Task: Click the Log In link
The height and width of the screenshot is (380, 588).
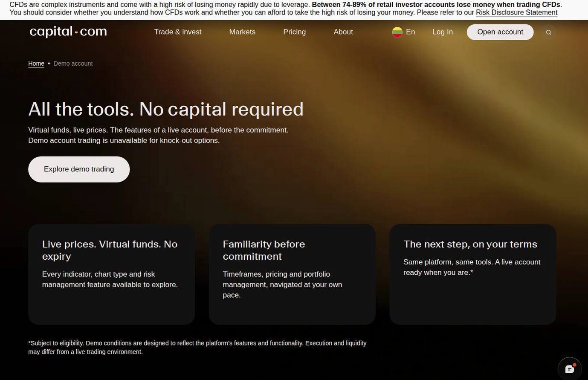Action: pos(443,32)
